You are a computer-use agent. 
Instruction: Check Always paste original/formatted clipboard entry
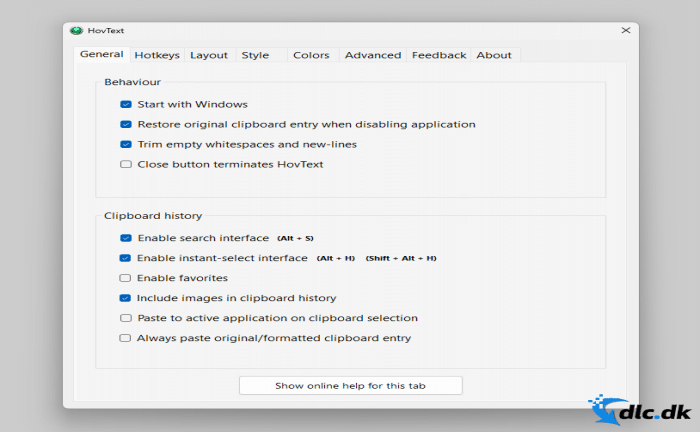(x=125, y=338)
